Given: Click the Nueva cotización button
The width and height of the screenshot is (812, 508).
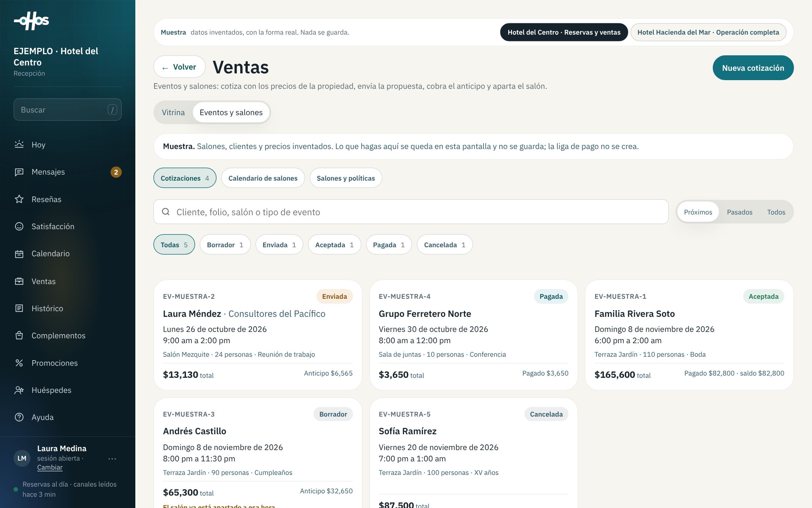Looking at the screenshot, I should point(753,68).
